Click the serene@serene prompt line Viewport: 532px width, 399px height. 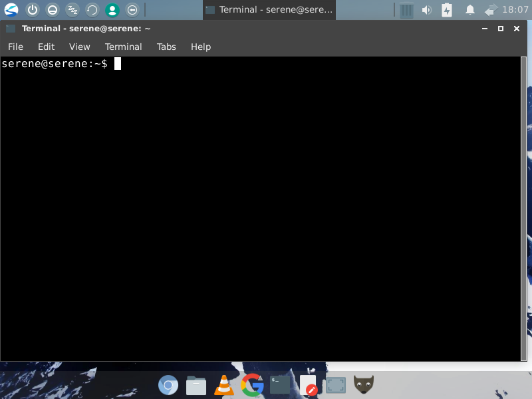(x=55, y=63)
